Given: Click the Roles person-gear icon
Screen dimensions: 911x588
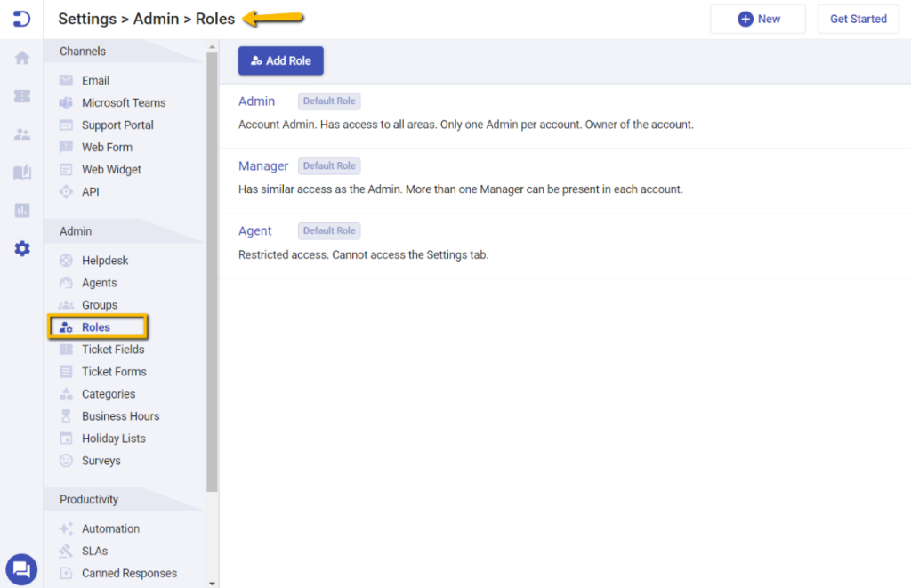Looking at the screenshot, I should click(66, 327).
